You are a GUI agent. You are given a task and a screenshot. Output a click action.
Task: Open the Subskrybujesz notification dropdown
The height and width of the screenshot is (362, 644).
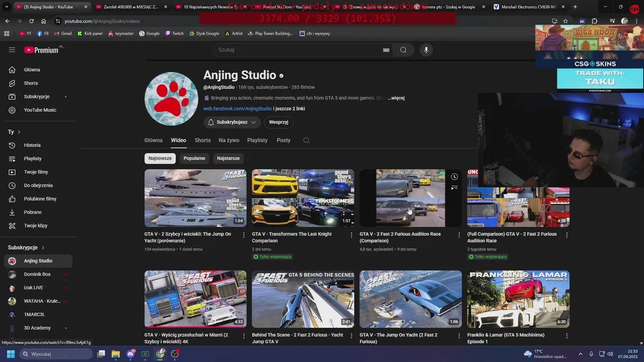(232, 122)
